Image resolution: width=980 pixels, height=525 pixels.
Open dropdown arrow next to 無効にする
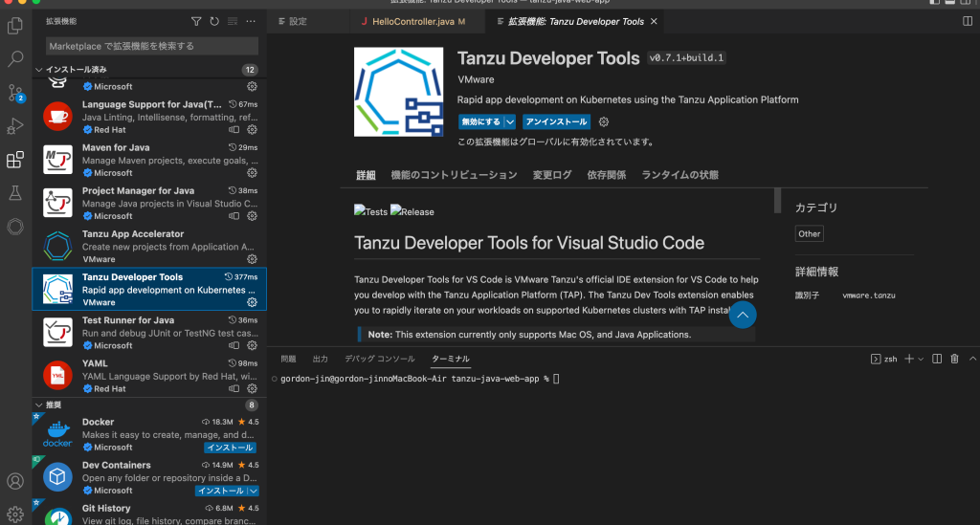tap(510, 122)
